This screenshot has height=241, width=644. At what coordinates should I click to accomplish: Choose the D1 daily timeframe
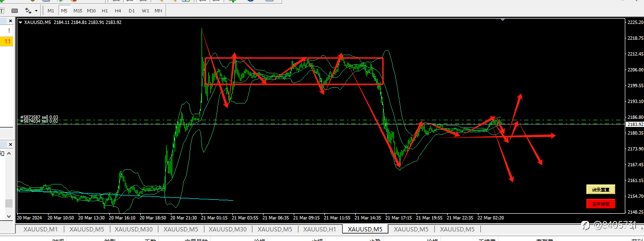(131, 11)
